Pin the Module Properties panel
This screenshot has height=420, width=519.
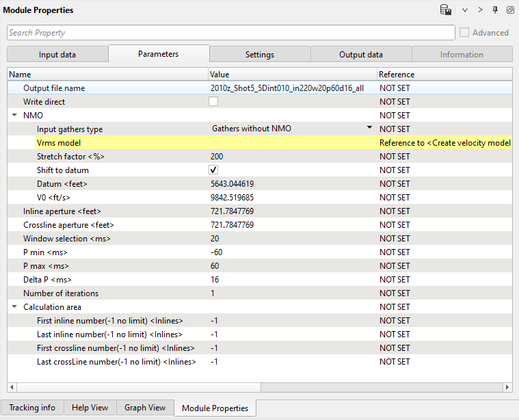pyautogui.click(x=495, y=10)
